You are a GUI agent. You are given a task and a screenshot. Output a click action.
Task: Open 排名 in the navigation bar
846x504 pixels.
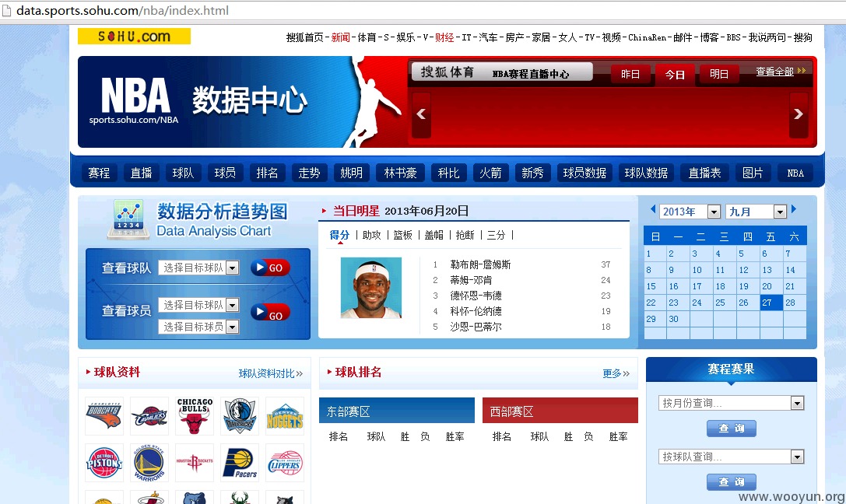point(267,173)
